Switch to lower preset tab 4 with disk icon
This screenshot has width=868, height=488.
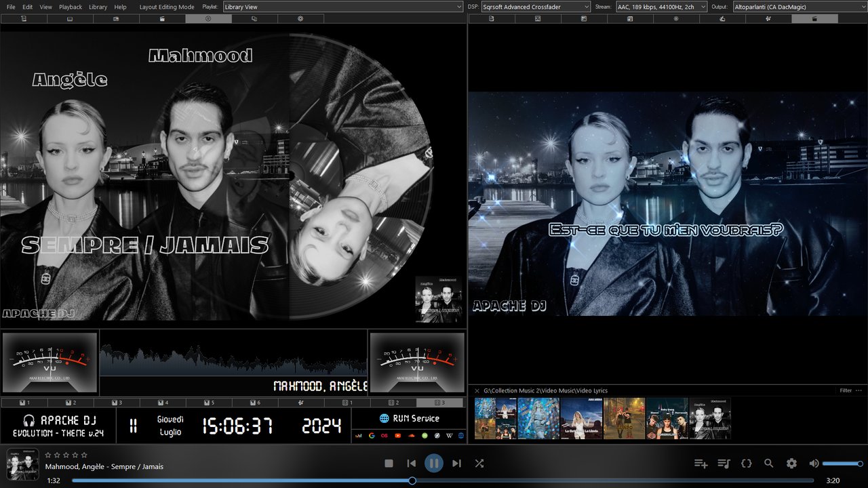point(162,403)
